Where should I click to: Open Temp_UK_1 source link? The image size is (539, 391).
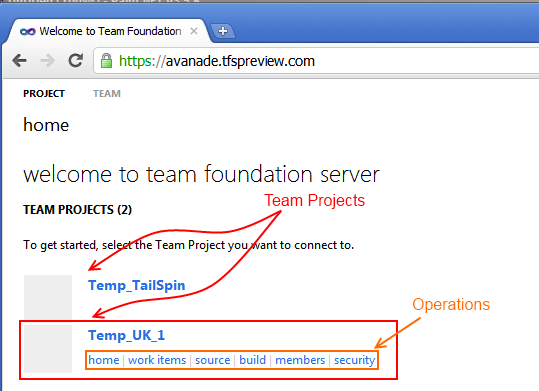click(x=212, y=360)
